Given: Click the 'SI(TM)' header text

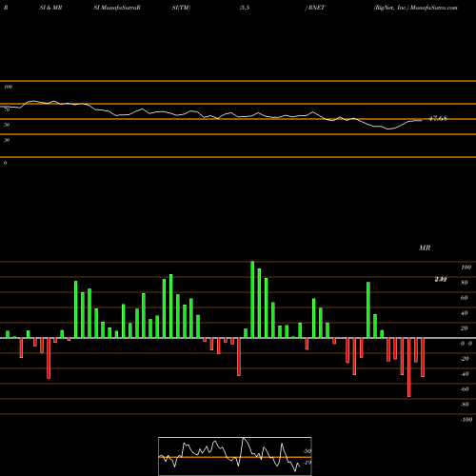Looking at the screenshot, I should coord(181,8).
